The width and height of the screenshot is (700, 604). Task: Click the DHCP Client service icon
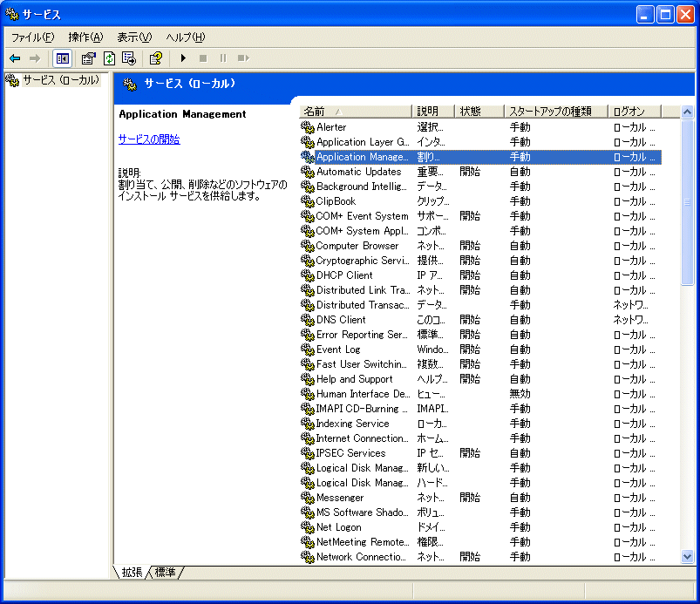(308, 275)
